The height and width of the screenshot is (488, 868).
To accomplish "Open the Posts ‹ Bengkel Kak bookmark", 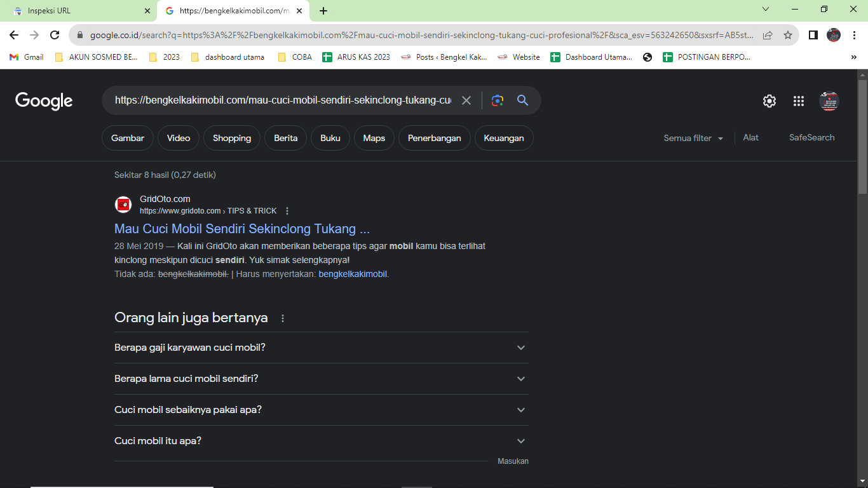I will click(444, 57).
